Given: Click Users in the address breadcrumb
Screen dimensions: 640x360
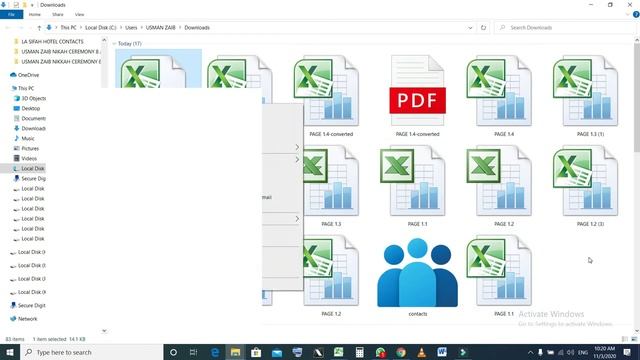Looking at the screenshot, I should pyautogui.click(x=131, y=28).
